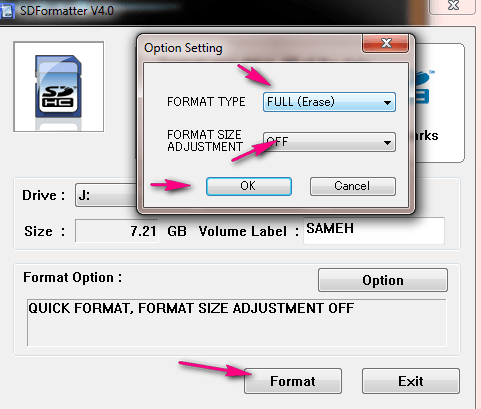
Task: Click the QUICK FORMAT option summary text box
Action: [236, 322]
